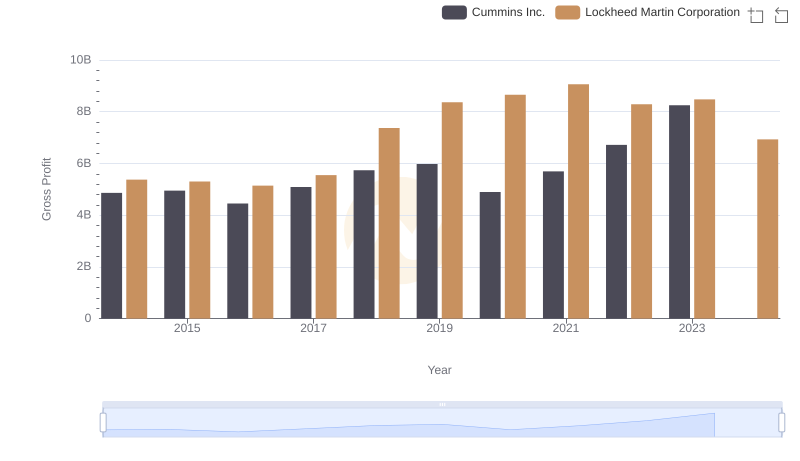Click the '2015' x-axis label
Viewport: 800px width, 461px height.
tap(187, 328)
